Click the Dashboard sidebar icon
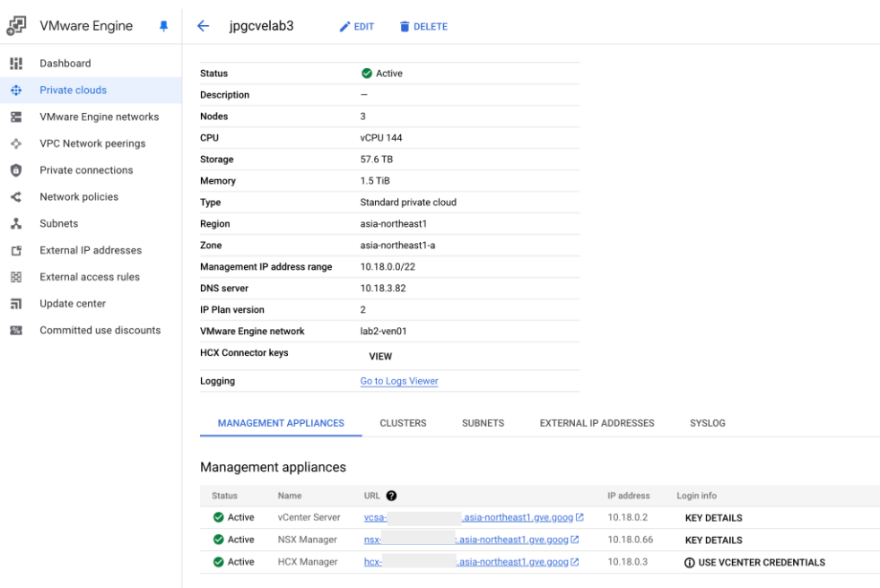This screenshot has width=880, height=588. click(x=16, y=64)
